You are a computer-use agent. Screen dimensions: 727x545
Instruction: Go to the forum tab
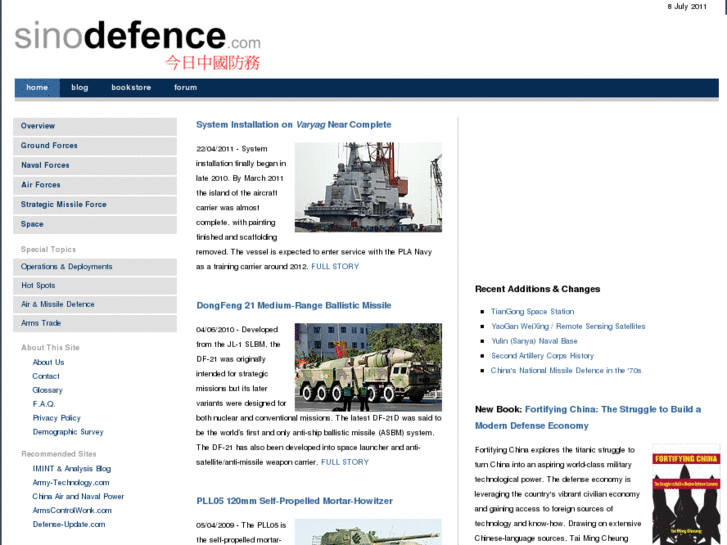coord(185,88)
